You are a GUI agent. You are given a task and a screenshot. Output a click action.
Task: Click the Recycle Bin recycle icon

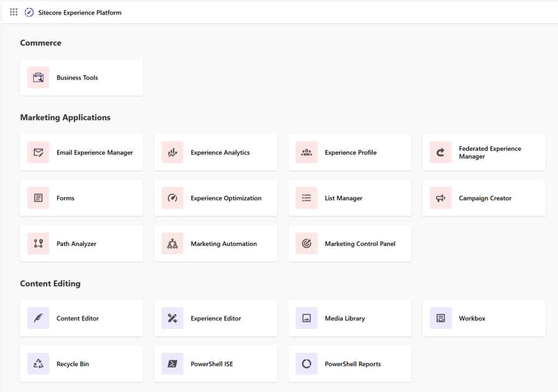pos(39,364)
